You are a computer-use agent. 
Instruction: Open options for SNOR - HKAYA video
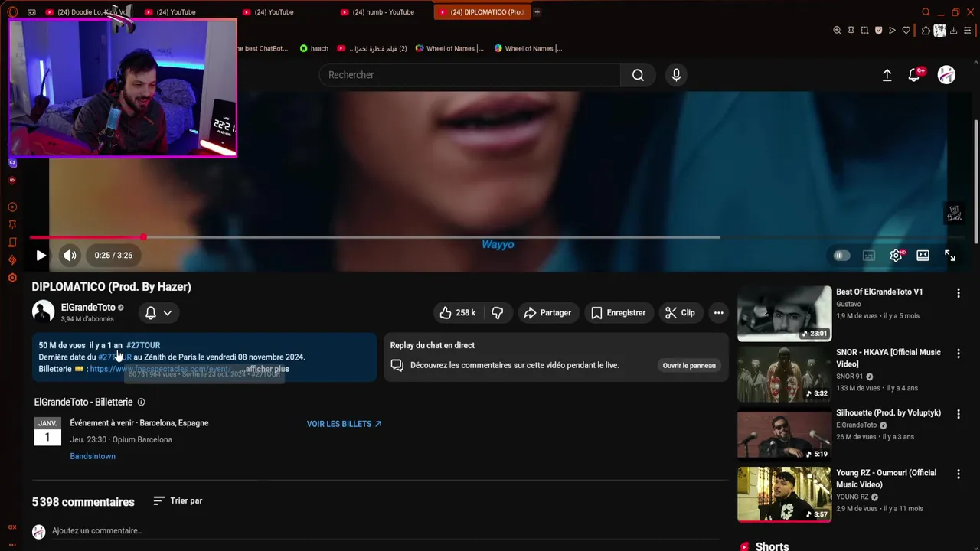958,354
